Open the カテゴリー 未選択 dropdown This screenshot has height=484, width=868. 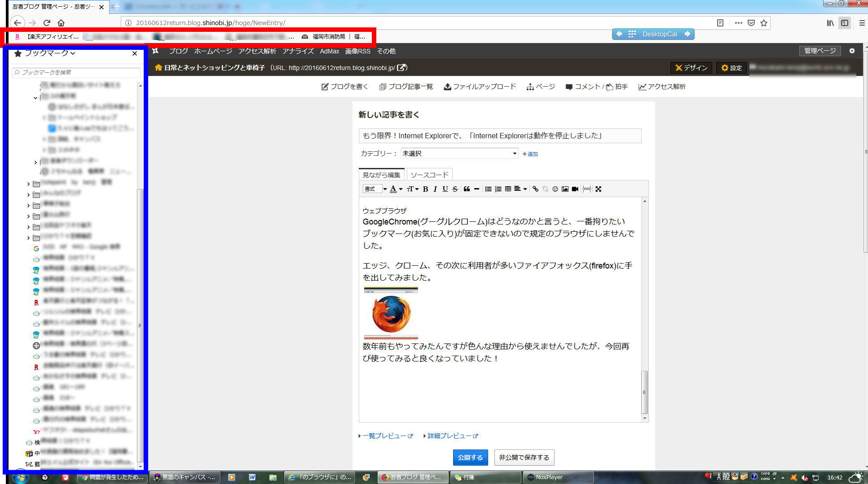pos(459,154)
